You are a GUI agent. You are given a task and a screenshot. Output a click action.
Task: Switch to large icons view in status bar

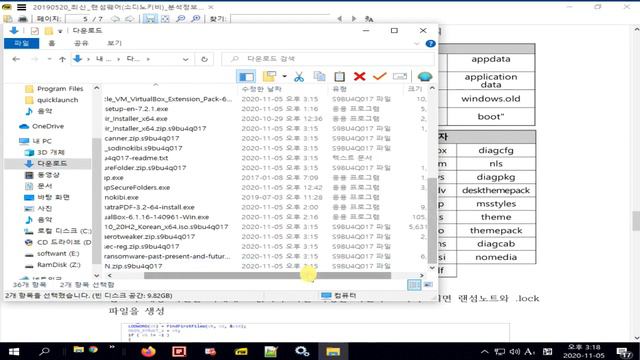428,284
